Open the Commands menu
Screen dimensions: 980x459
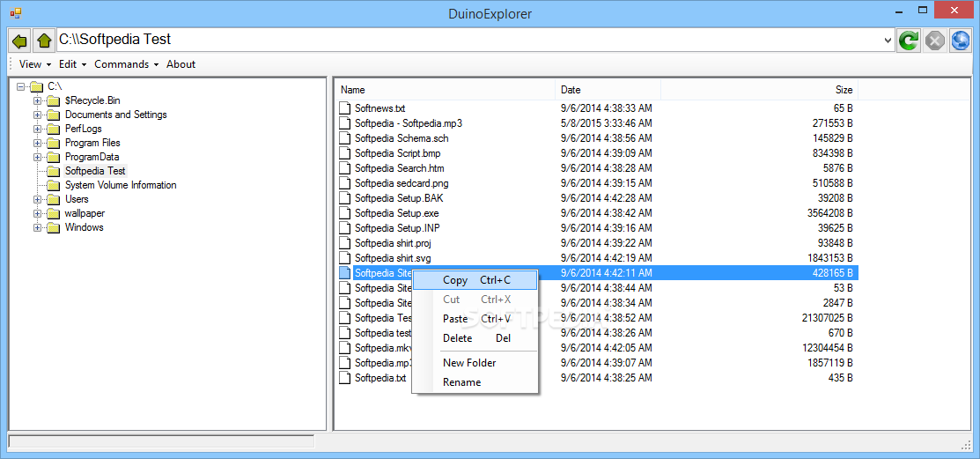click(126, 63)
